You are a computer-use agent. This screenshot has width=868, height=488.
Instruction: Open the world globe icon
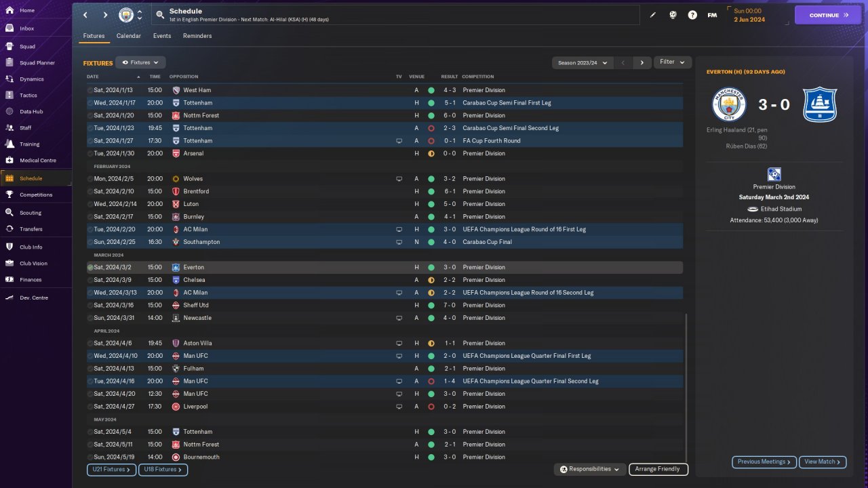pos(673,15)
